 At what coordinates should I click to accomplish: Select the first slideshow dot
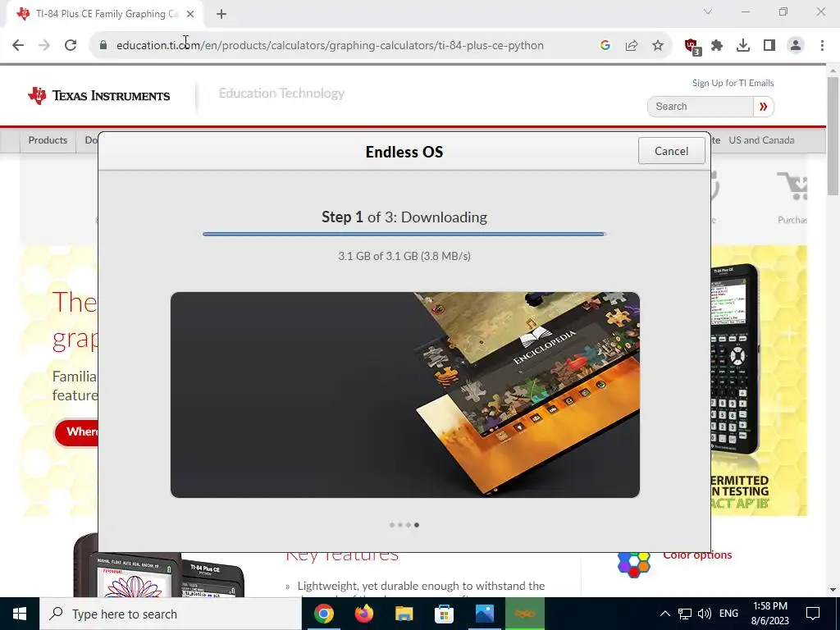click(392, 525)
